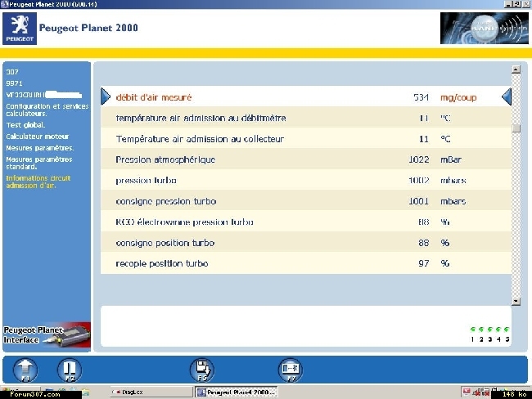Click the 1001 mbars setpoint value
This screenshot has width=532, height=399.
(419, 201)
